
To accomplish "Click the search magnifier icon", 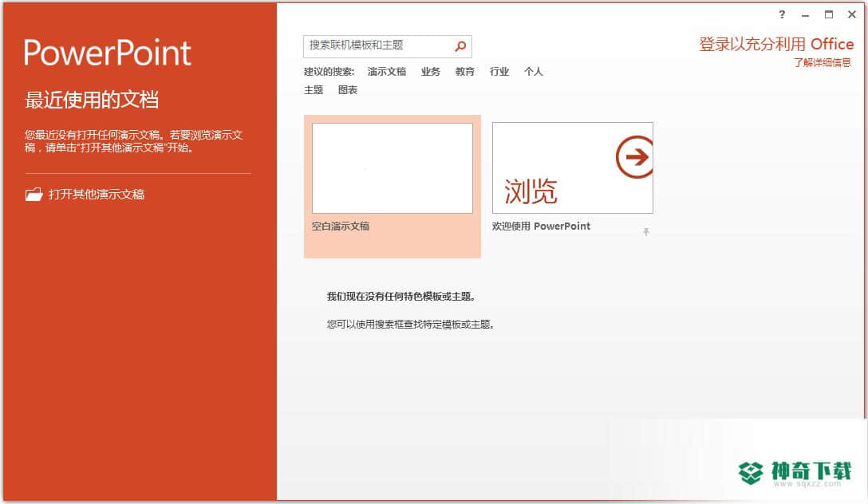I will (x=460, y=46).
